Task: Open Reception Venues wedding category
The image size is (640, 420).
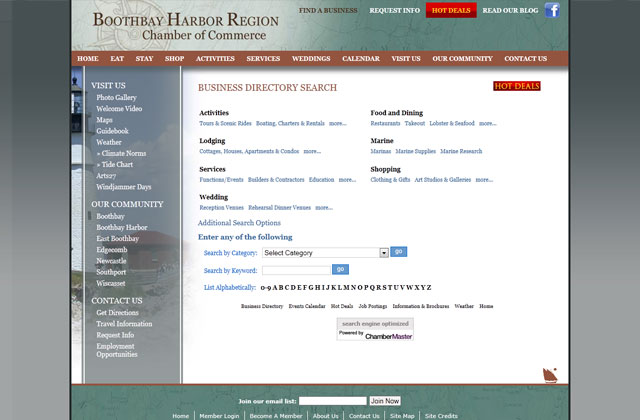Action: 221,207
